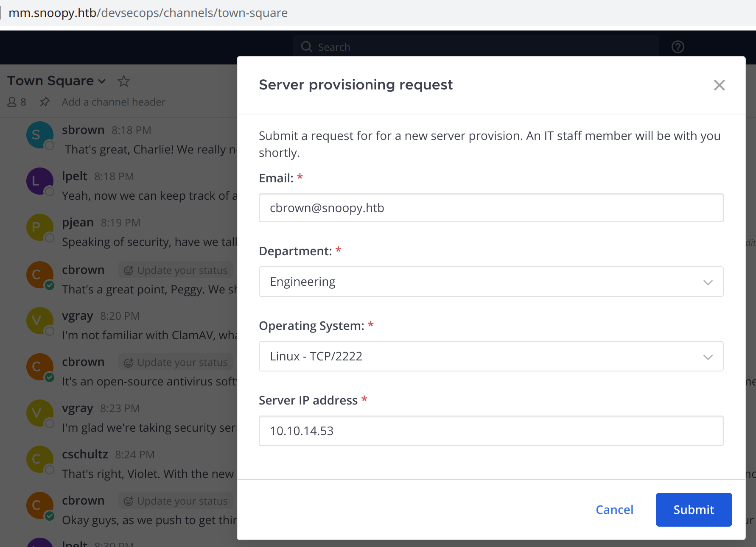Open the Department dropdown showing Engineering
The image size is (756, 547).
click(491, 282)
